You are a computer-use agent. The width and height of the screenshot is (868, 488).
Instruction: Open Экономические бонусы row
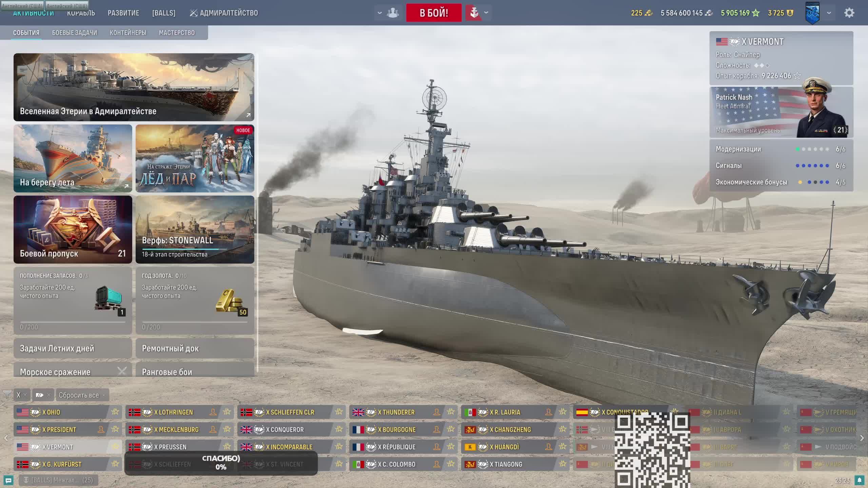(x=781, y=182)
